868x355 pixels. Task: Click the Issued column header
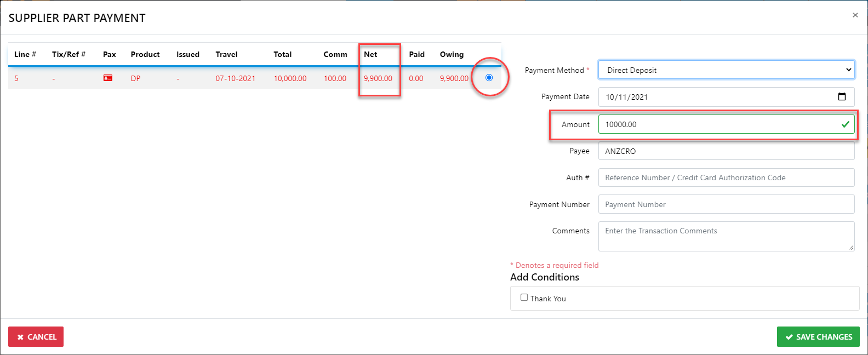[x=188, y=54]
